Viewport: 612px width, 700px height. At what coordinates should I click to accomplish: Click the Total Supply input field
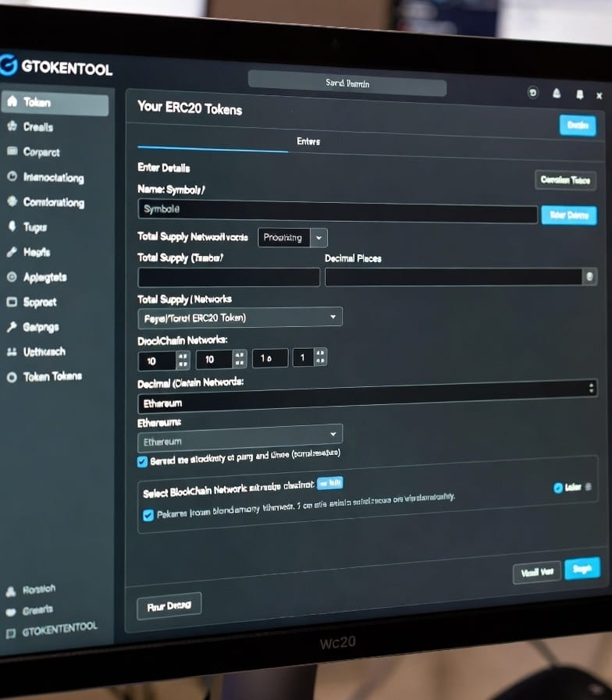coord(229,277)
